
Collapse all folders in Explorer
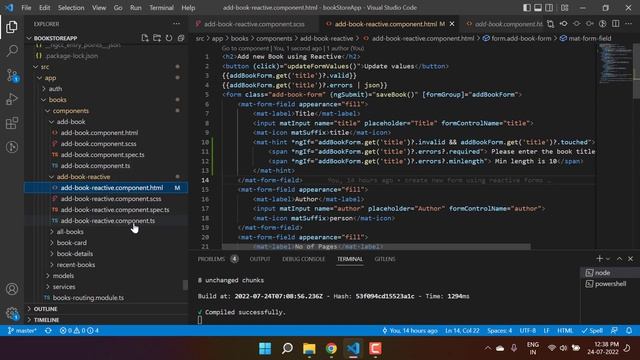click(180, 38)
